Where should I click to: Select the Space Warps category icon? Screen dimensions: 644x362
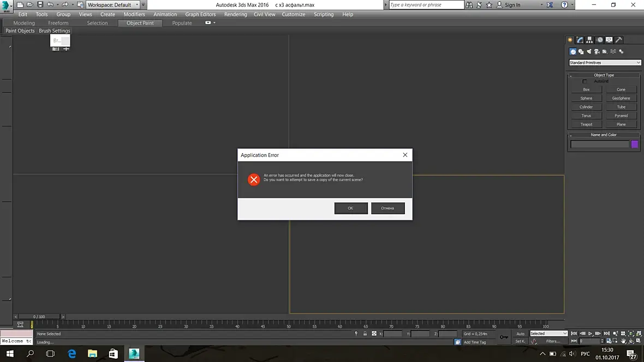613,52
